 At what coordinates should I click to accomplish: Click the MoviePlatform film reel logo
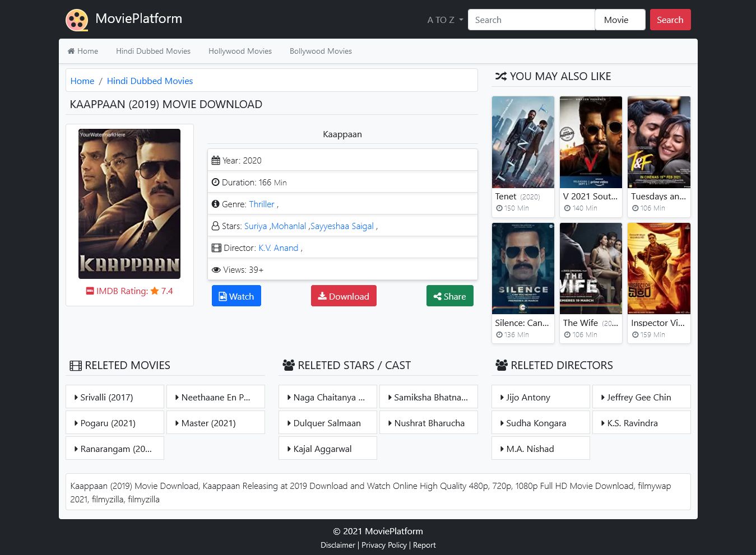(77, 20)
